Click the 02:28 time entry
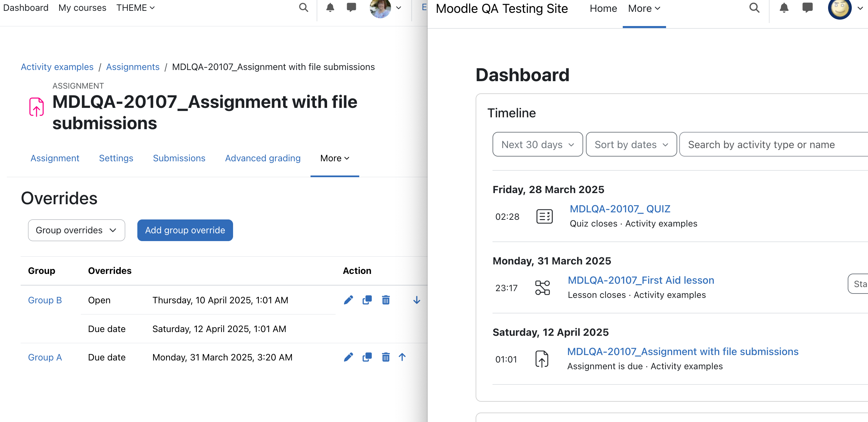The width and height of the screenshot is (868, 422). (x=507, y=217)
